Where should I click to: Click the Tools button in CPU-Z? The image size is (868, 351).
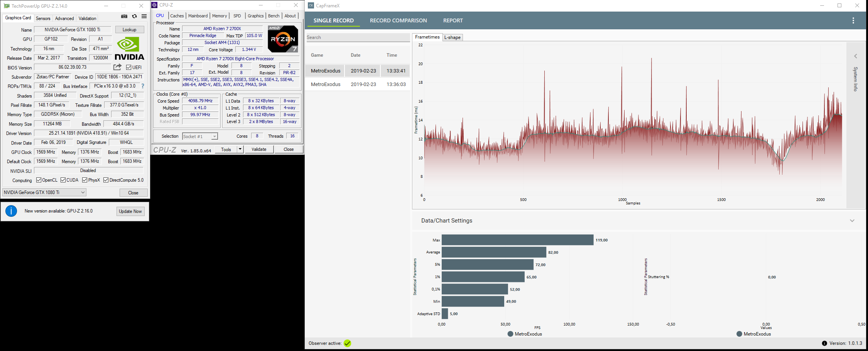click(226, 149)
